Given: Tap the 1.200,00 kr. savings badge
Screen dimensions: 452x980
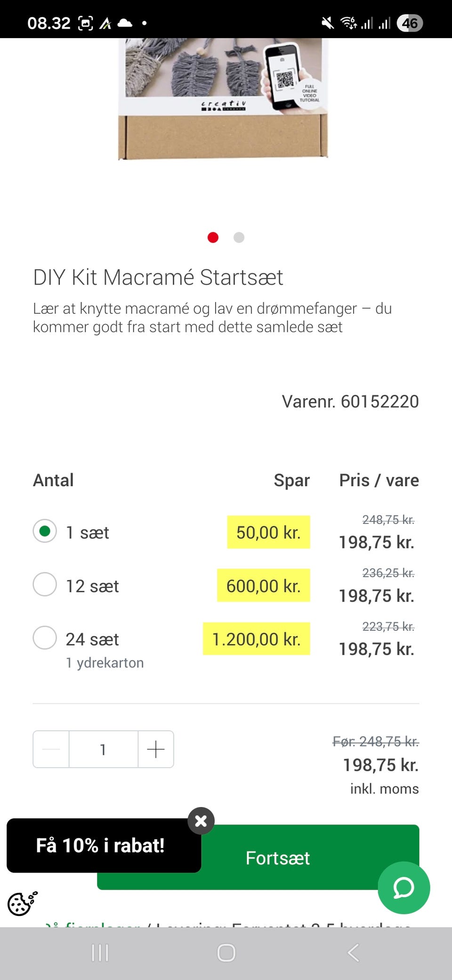Looking at the screenshot, I should [x=256, y=639].
